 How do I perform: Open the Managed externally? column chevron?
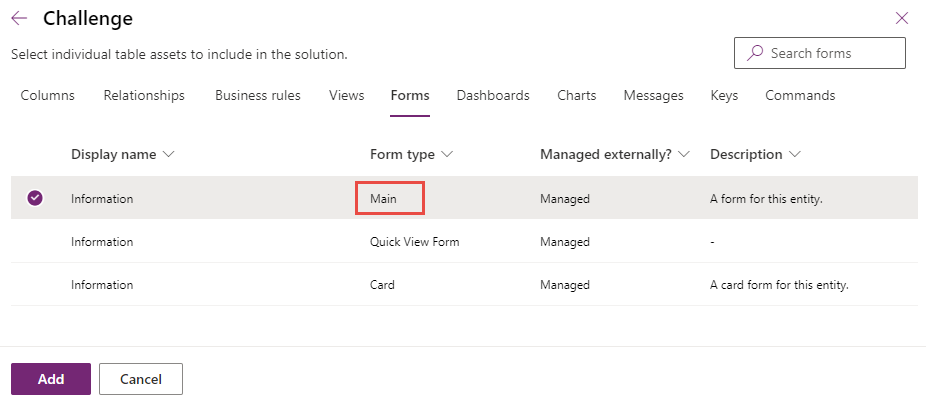684,155
